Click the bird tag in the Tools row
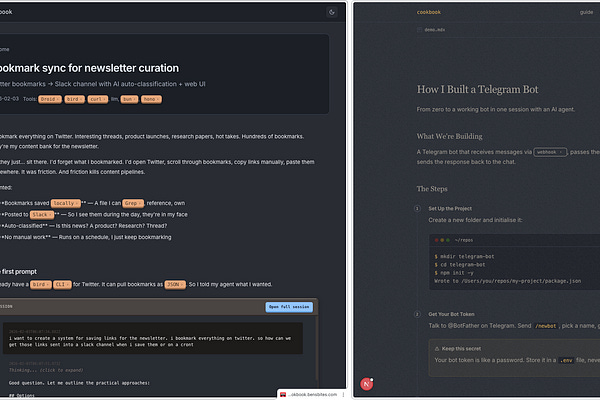The height and width of the screenshot is (400, 600). click(x=74, y=99)
